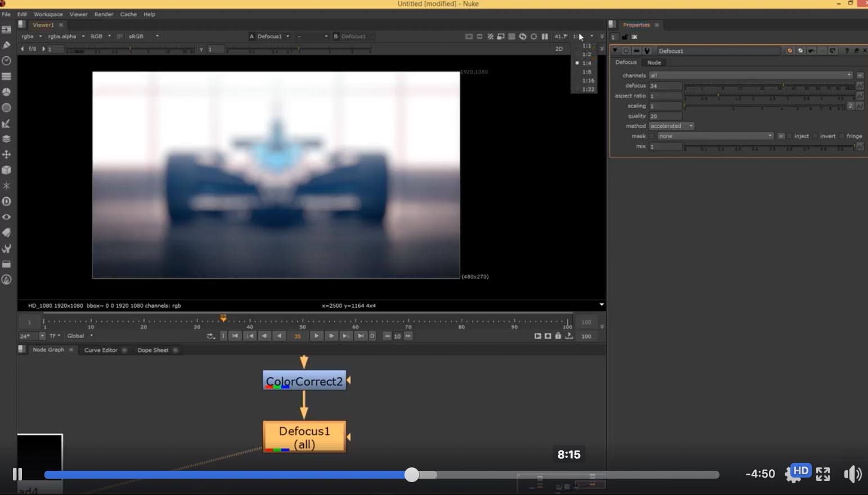
Task: Open the 3D nodes cube icon
Action: [x=7, y=170]
